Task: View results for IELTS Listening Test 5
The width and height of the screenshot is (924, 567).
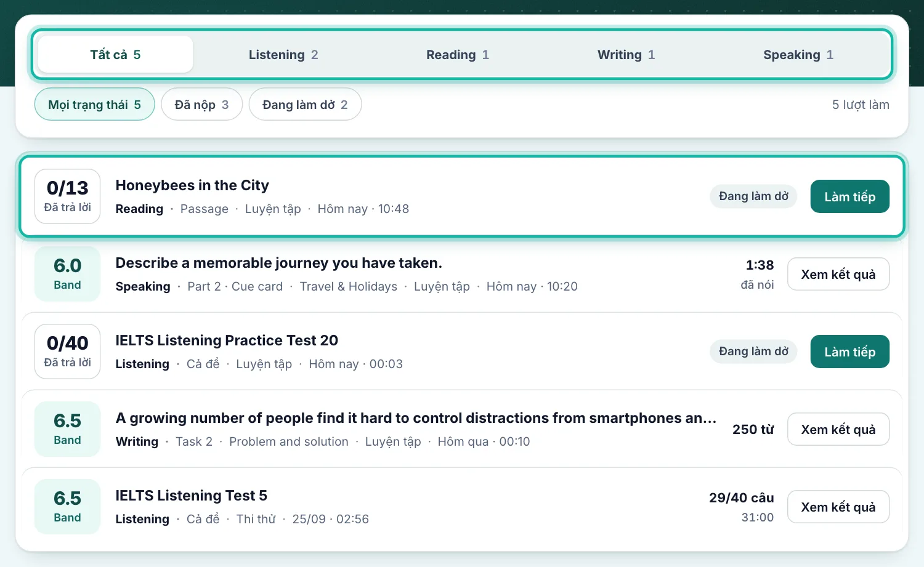Action: tap(838, 507)
